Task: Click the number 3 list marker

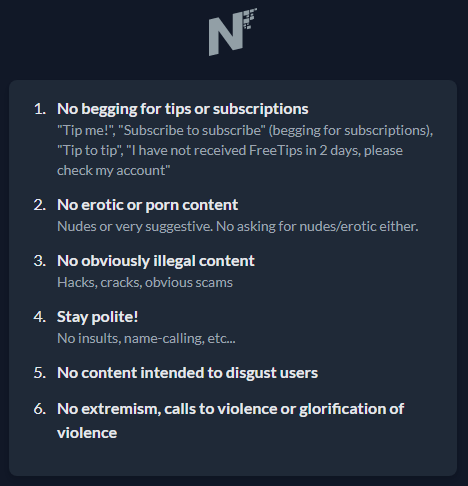Action: point(40,261)
